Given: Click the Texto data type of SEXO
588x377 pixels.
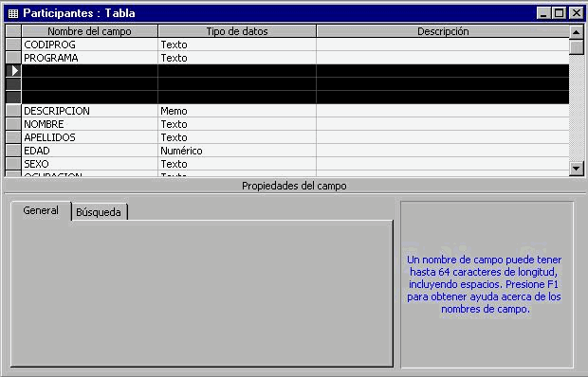Looking at the screenshot, I should tap(237, 164).
